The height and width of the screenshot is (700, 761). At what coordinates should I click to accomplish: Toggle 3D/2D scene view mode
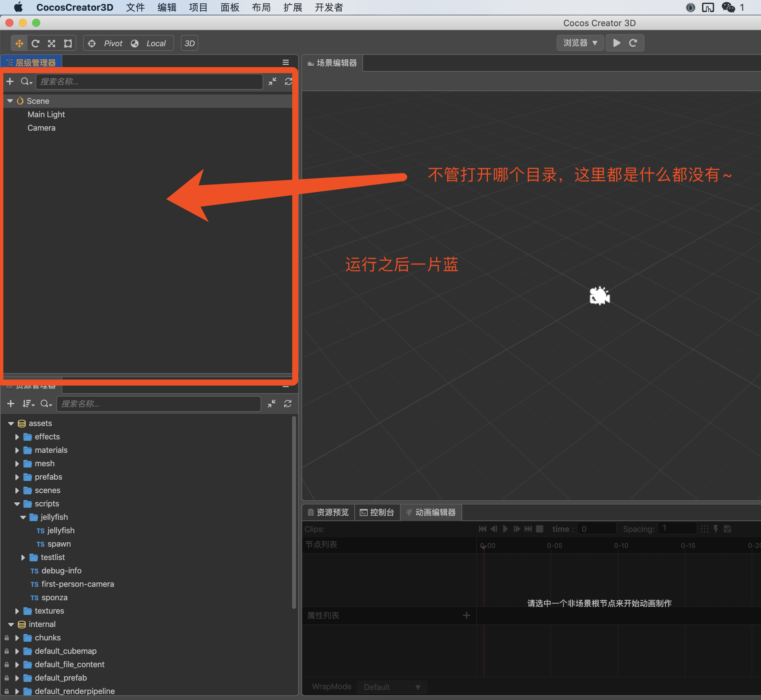(x=189, y=43)
